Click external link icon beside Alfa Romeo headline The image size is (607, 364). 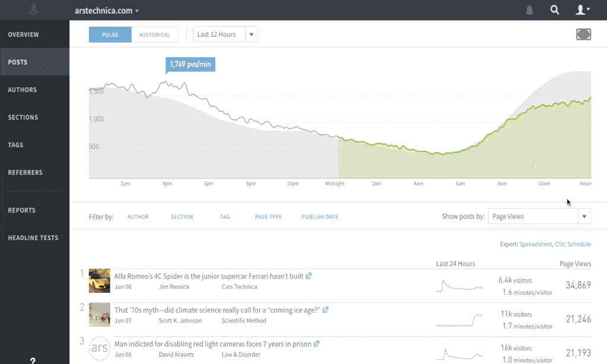[x=308, y=276]
